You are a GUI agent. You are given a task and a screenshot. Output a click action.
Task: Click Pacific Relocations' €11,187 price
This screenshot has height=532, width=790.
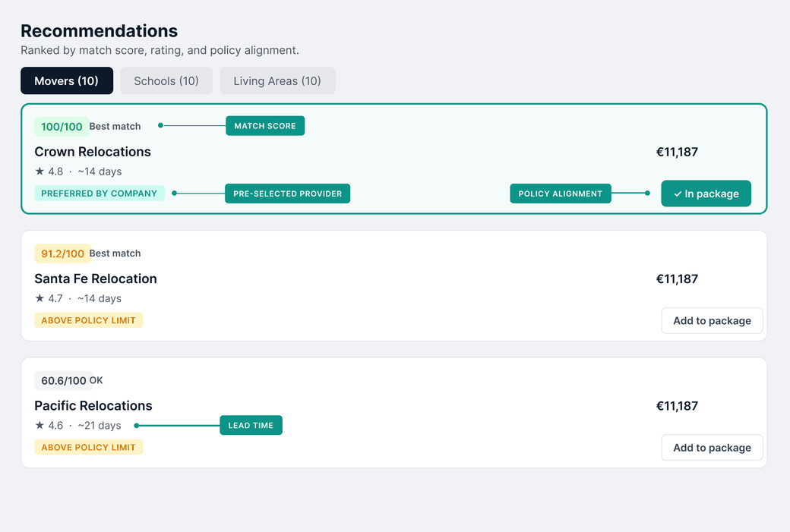click(x=677, y=406)
